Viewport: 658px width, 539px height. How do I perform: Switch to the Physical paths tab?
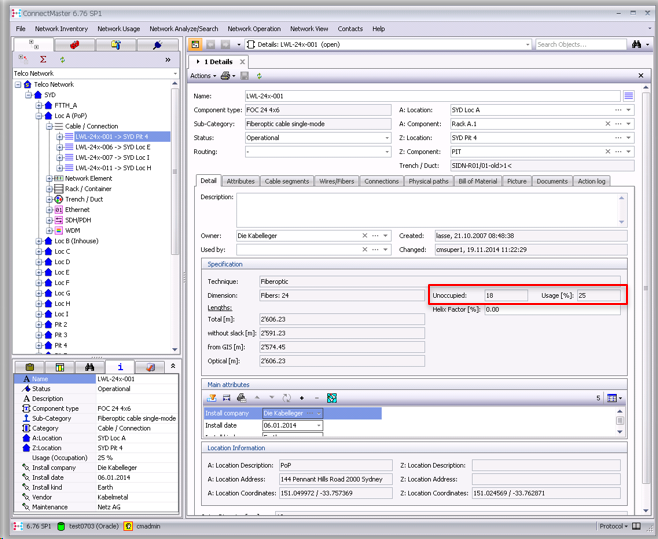(x=428, y=181)
